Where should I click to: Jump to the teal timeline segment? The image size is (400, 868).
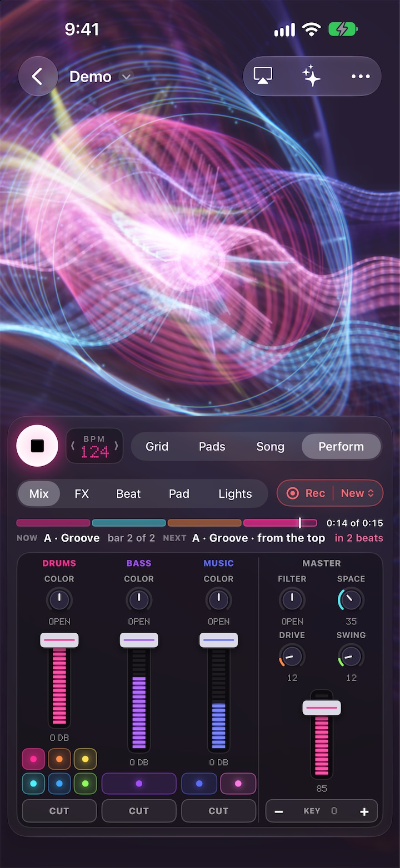pos(129,523)
